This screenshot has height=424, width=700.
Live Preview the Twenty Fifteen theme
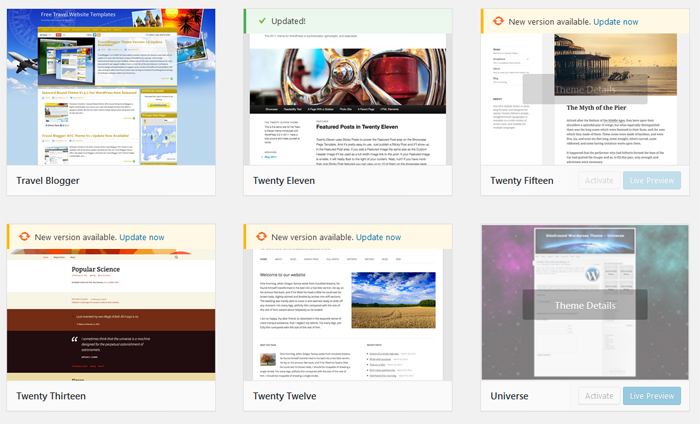pos(652,180)
